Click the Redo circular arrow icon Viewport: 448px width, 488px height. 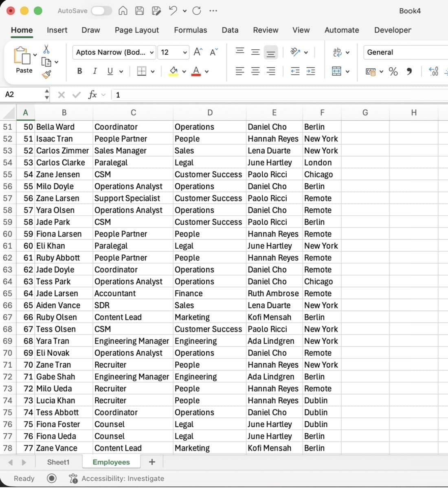point(196,11)
